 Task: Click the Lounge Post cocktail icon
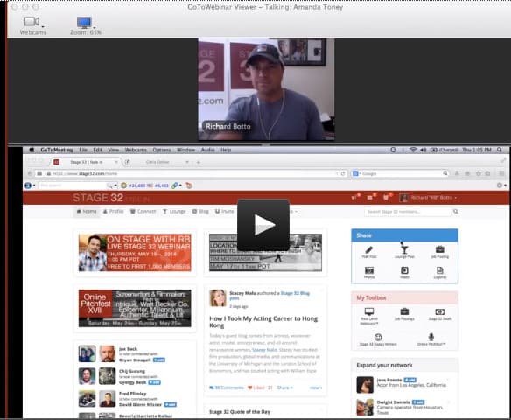[404, 251]
